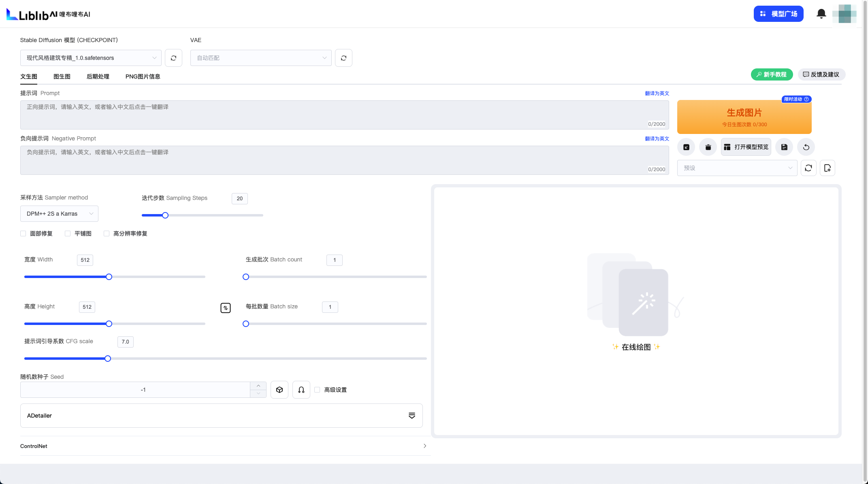The width and height of the screenshot is (868, 484).
Task: Open the Stable Diffusion checkpoint dropdown
Action: pyautogui.click(x=91, y=58)
